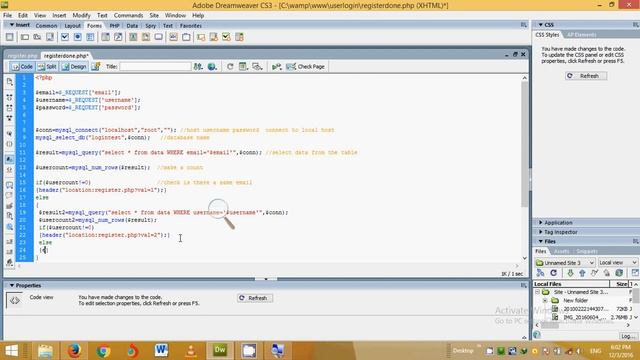Open the Site menu

point(154,16)
